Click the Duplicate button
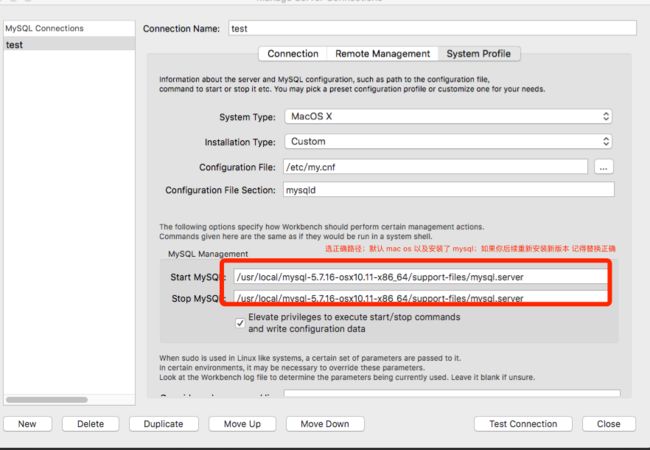650x450 pixels. pyautogui.click(x=163, y=424)
